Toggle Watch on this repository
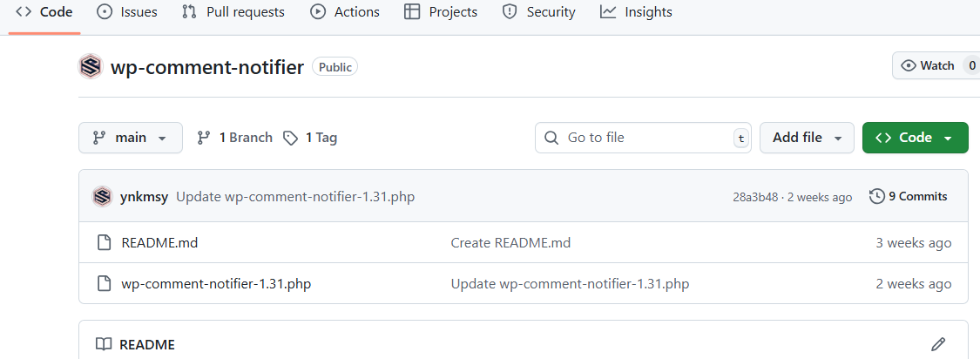The height and width of the screenshot is (359, 980). point(928,65)
